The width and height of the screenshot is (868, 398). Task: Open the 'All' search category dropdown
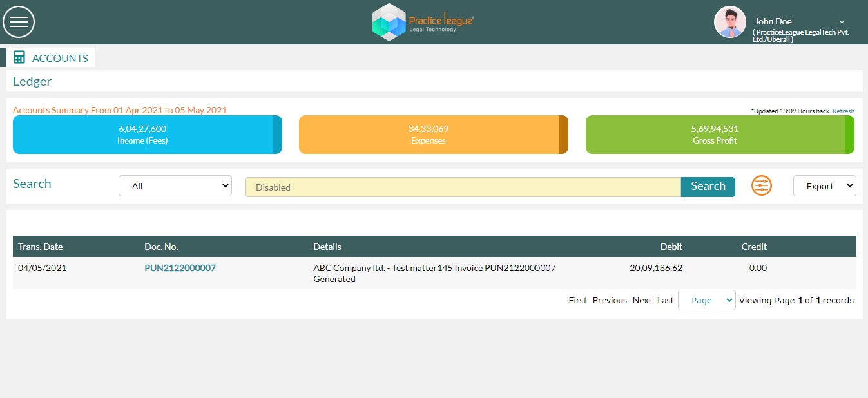[x=175, y=186]
